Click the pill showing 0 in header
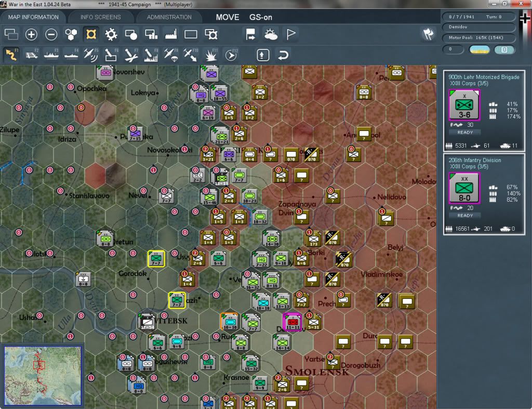 504,49
